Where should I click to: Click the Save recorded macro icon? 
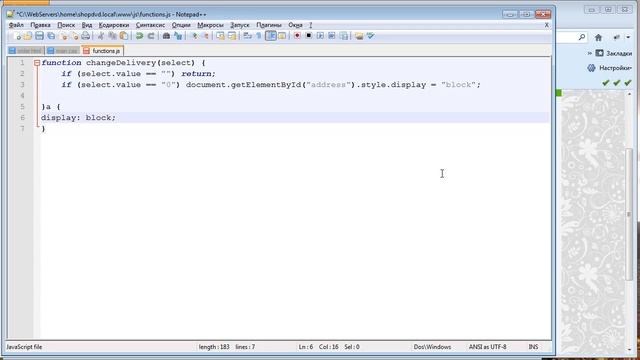[344, 36]
